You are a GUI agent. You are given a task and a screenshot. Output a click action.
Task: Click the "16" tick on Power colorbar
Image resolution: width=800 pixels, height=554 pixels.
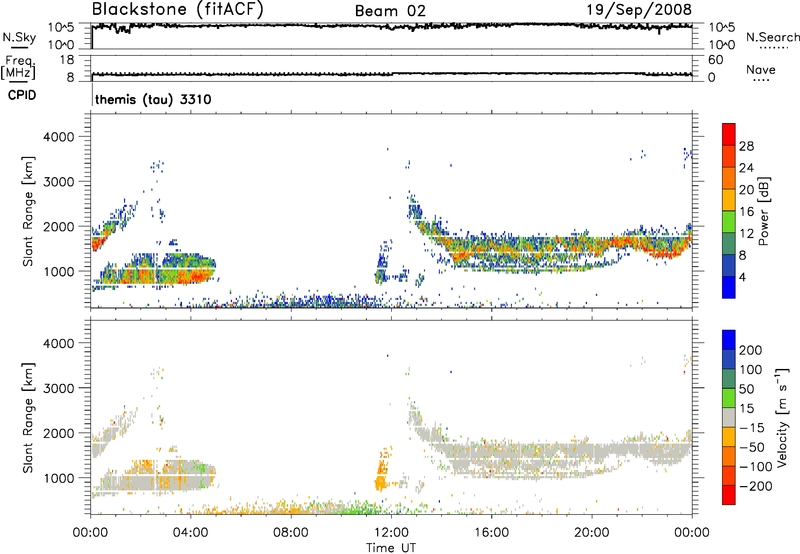[746, 212]
